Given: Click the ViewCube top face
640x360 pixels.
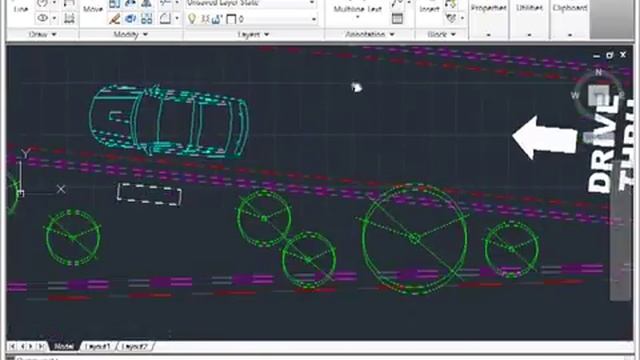Looking at the screenshot, I should click(599, 95).
